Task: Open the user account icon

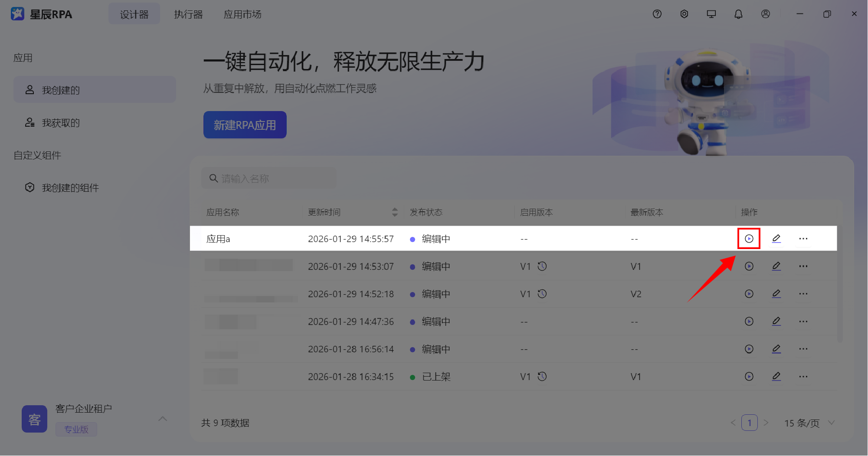Action: 765,14
